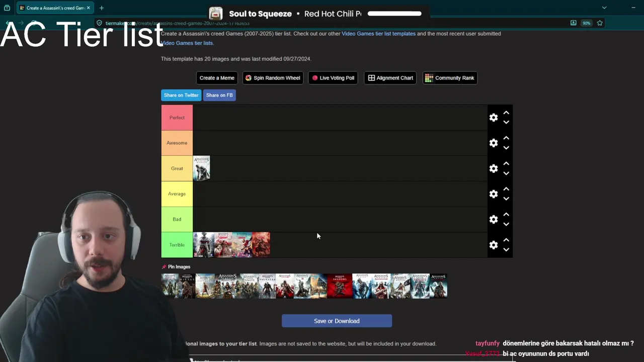Move the Terrible tier row down
644x362 pixels.
(506, 250)
